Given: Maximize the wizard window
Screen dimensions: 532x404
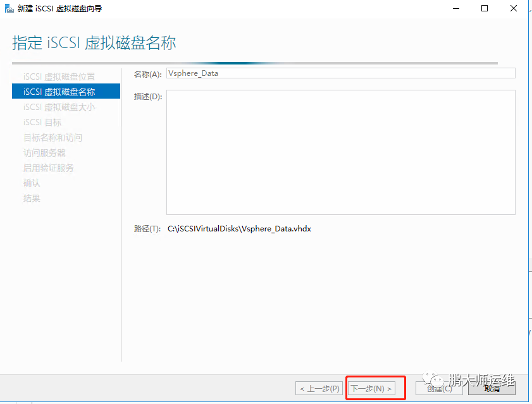Looking at the screenshot, I should click(485, 8).
